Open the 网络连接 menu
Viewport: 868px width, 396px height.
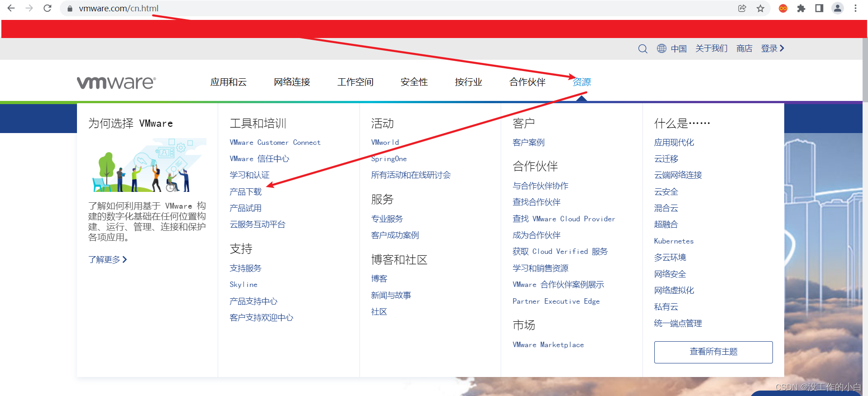coord(292,82)
